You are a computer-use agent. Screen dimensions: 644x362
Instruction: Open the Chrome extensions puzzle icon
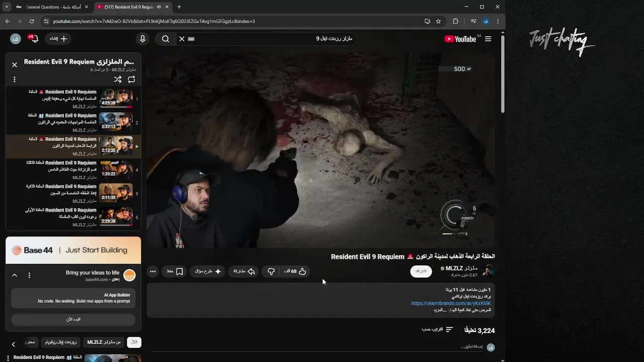coord(455,21)
